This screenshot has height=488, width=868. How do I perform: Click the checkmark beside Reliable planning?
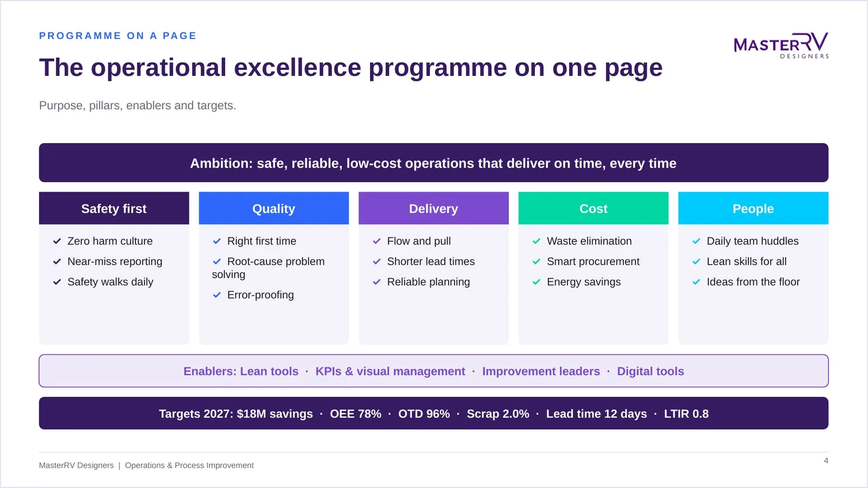[376, 282]
